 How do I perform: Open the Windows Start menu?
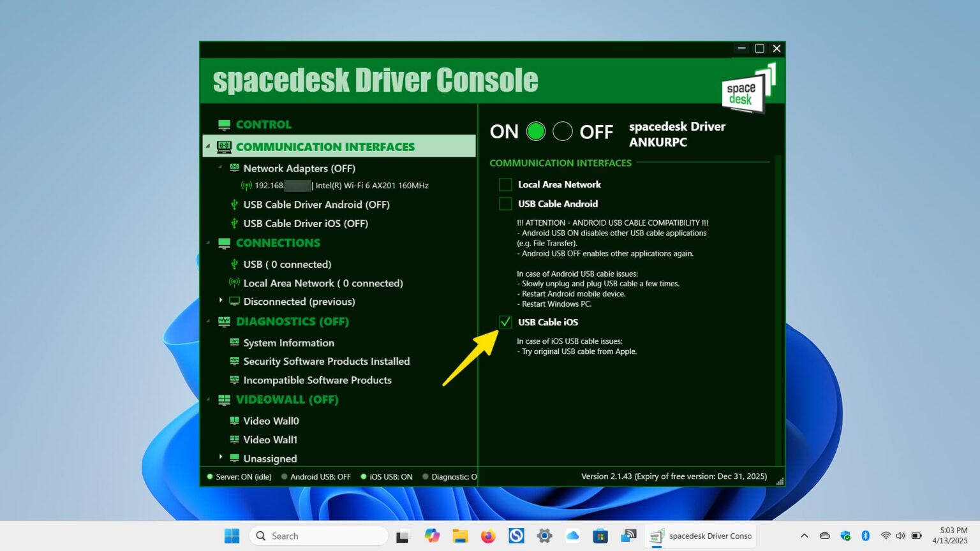(232, 536)
